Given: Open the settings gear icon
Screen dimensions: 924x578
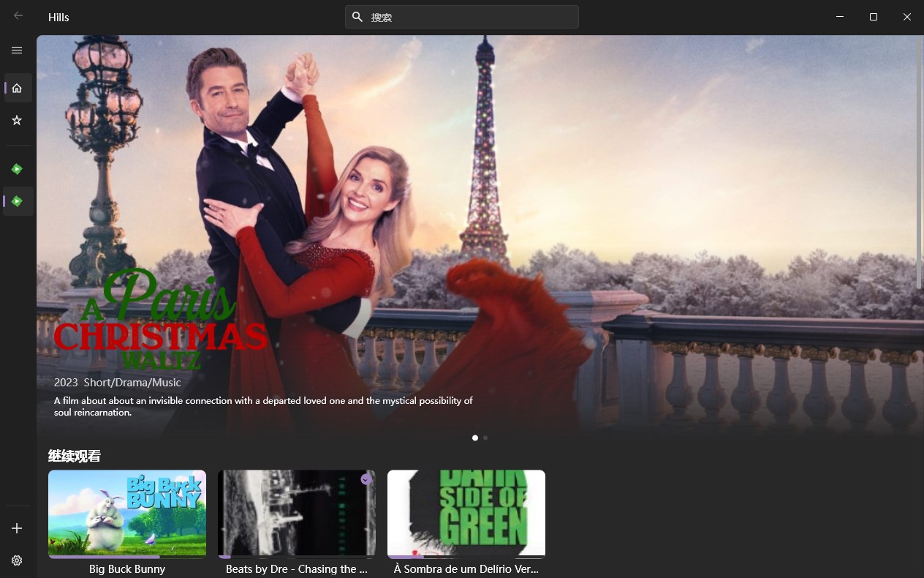Looking at the screenshot, I should click(x=17, y=560).
